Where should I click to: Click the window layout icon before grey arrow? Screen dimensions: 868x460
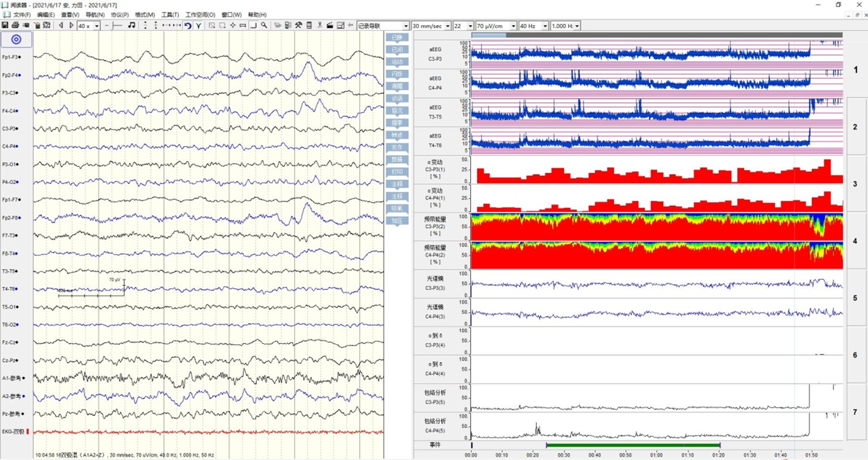340,26
